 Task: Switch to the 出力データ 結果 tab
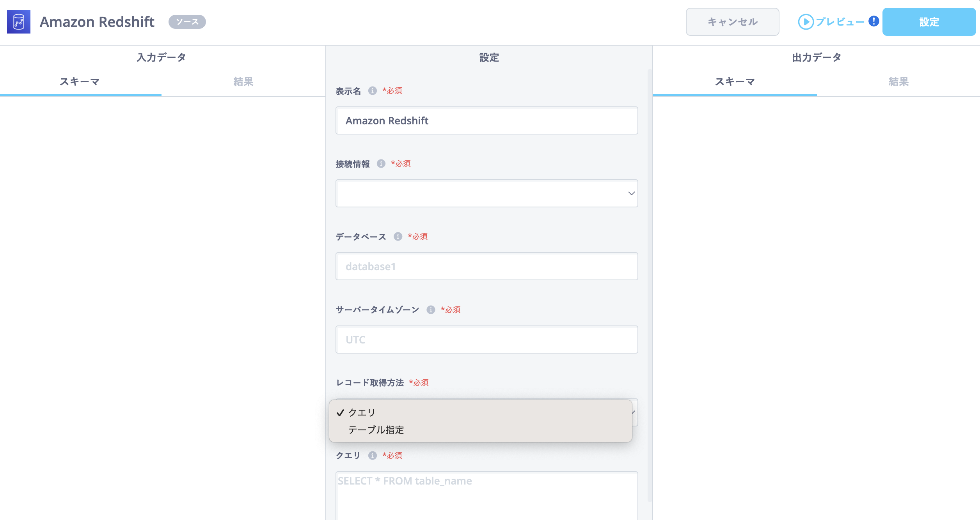pos(898,82)
